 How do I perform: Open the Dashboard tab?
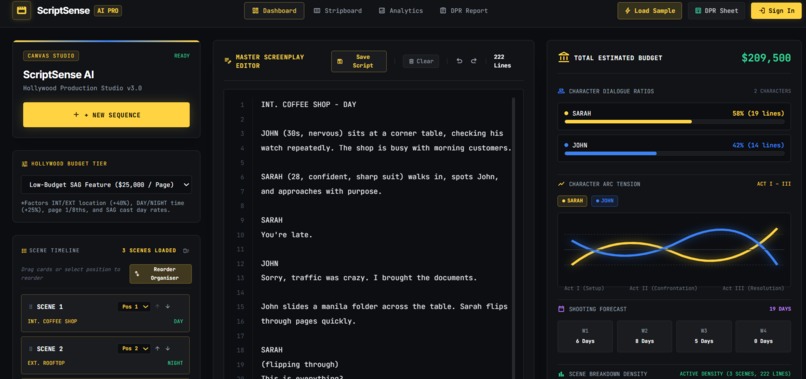[x=274, y=11]
